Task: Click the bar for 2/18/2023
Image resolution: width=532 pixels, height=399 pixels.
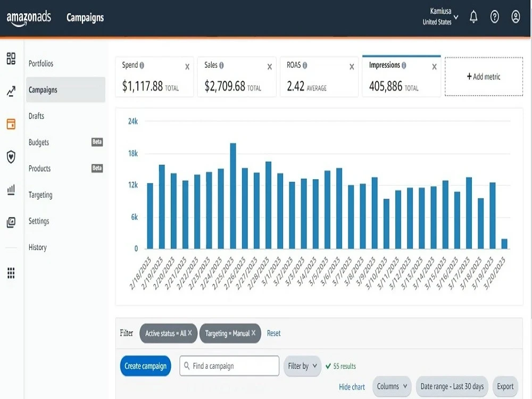Action: click(x=150, y=216)
